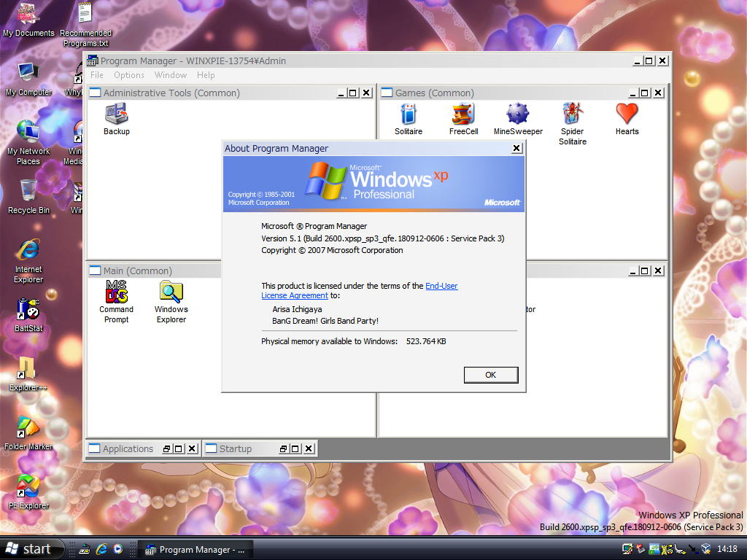Click VirtualBox Guest Additions tray icon
This screenshot has height=560, width=747.
click(705, 549)
